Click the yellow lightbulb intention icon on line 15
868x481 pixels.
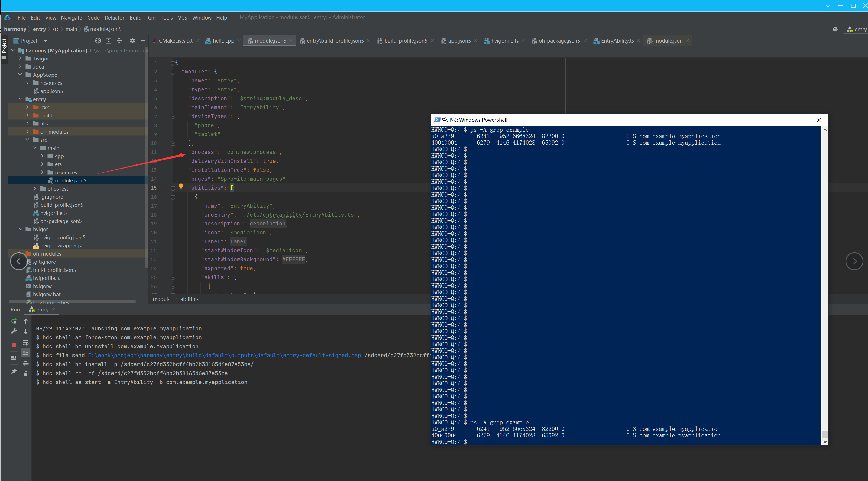181,186
